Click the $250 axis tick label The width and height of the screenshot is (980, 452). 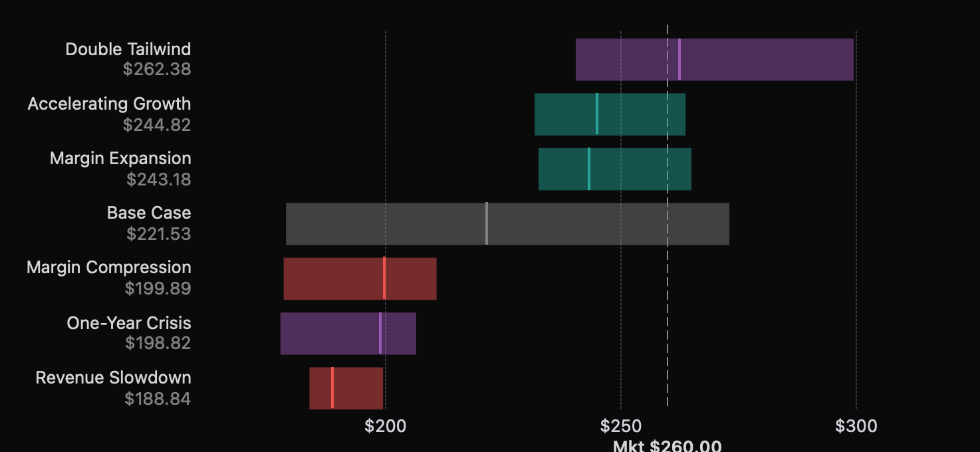tap(621, 426)
